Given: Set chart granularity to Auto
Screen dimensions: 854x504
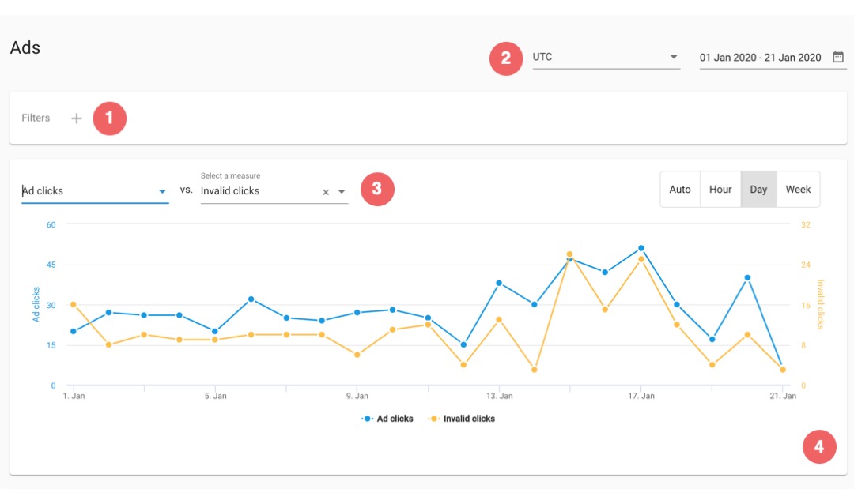Looking at the screenshot, I should click(680, 190).
